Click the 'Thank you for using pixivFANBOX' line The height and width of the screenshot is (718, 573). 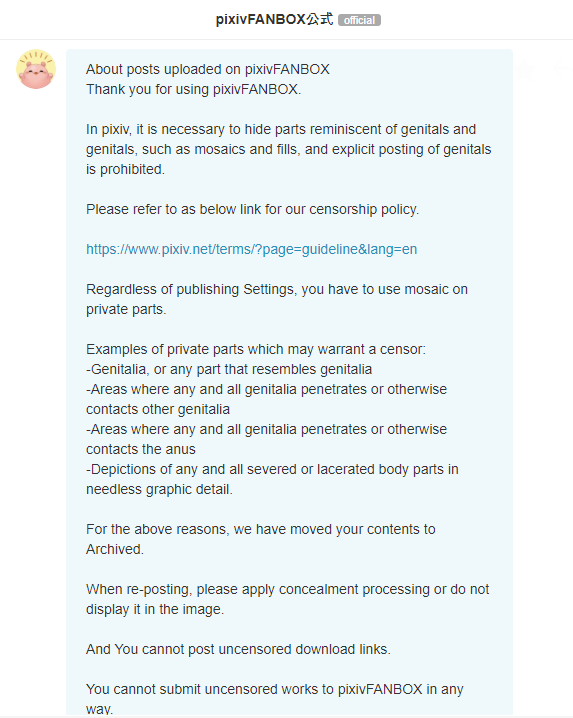tap(193, 89)
